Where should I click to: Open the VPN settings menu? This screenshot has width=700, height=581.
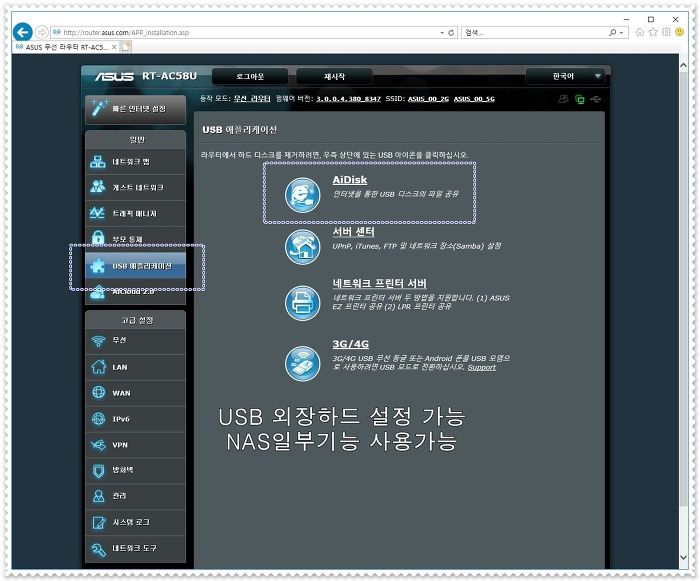pos(135,445)
